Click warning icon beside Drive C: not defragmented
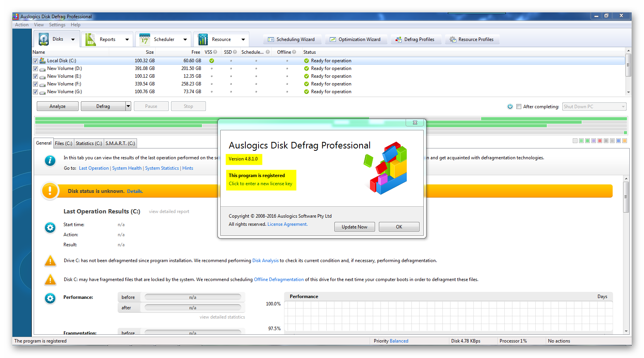This screenshot has width=644, height=358. coord(50,261)
